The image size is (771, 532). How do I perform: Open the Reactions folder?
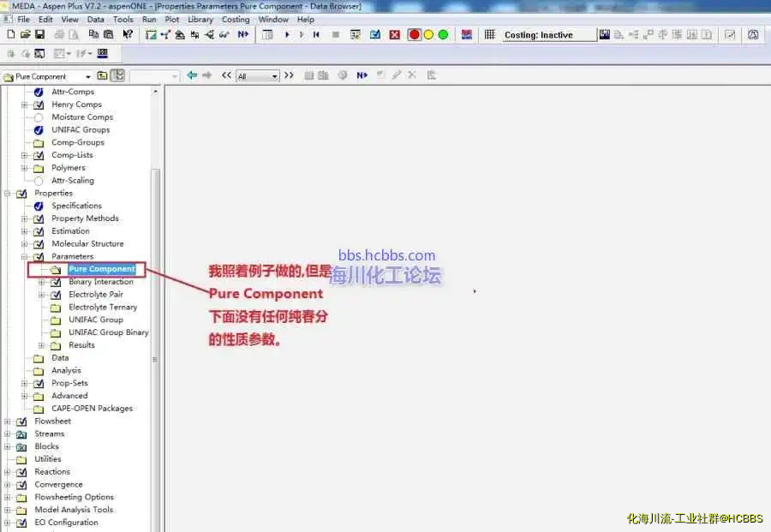tap(52, 472)
